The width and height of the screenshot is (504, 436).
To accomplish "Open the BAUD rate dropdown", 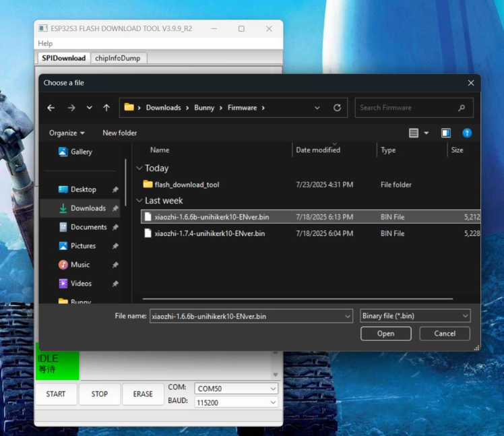I will pos(236,402).
